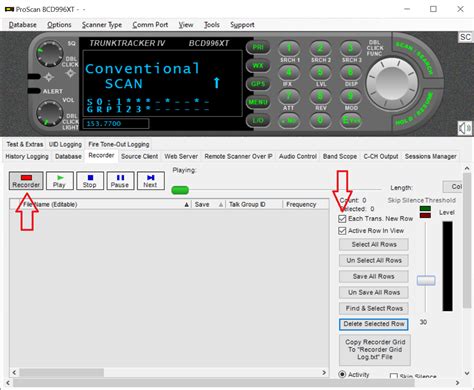Viewport: 474px width, 390px height.
Task: Click the L/O lockout button
Action: pyautogui.click(x=258, y=120)
